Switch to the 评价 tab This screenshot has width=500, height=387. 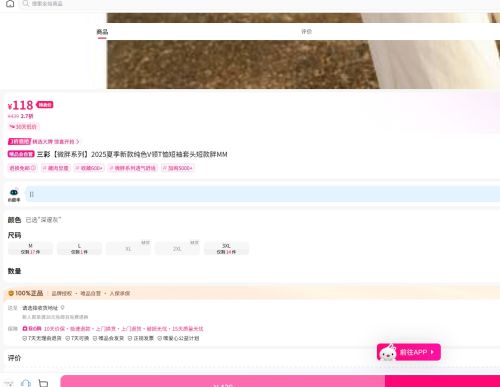[306, 32]
